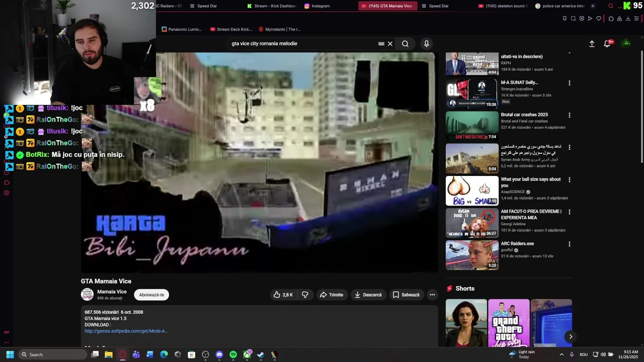This screenshot has width=644, height=362.
Task: Open options for What your ball size video
Action: pyautogui.click(x=570, y=179)
